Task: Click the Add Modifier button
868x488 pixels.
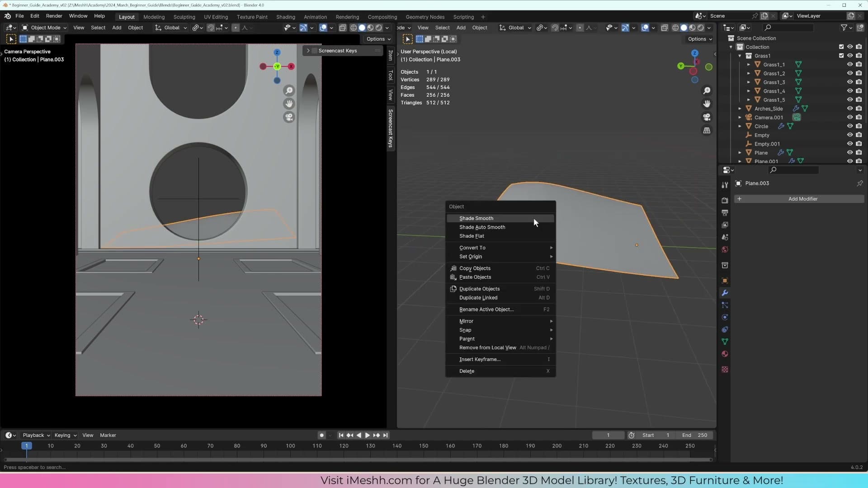Action: 799,199
